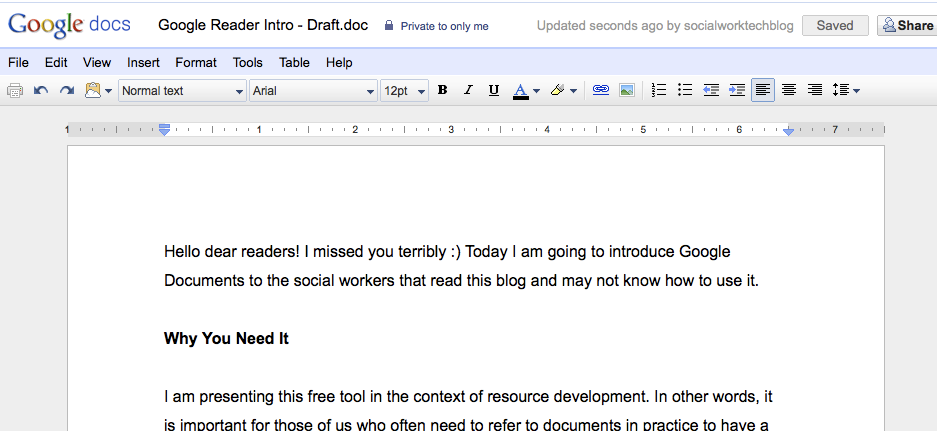Open the Help menu

click(x=339, y=62)
